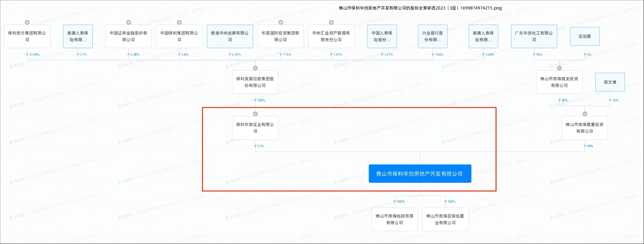Click the 周文博 individual shareholder node
The height and width of the screenshot is (244, 644).
[610, 82]
